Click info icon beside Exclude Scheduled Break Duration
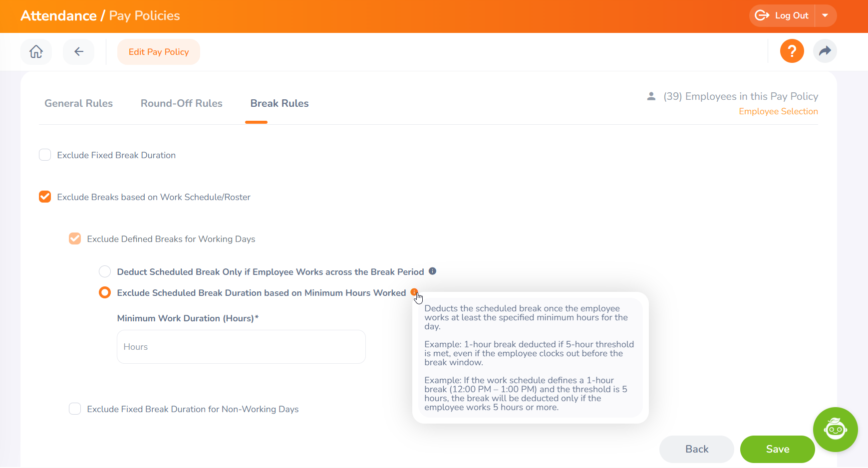The image size is (868, 468). pos(414,292)
